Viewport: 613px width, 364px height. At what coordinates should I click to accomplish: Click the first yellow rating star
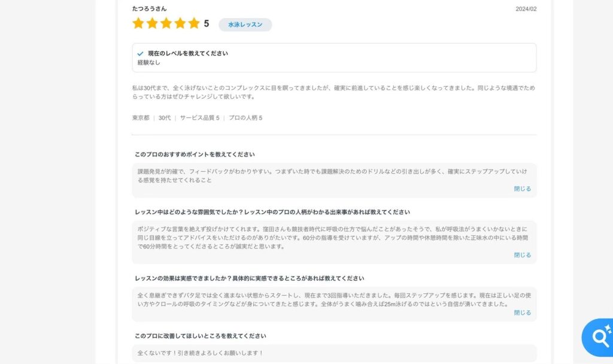click(138, 23)
